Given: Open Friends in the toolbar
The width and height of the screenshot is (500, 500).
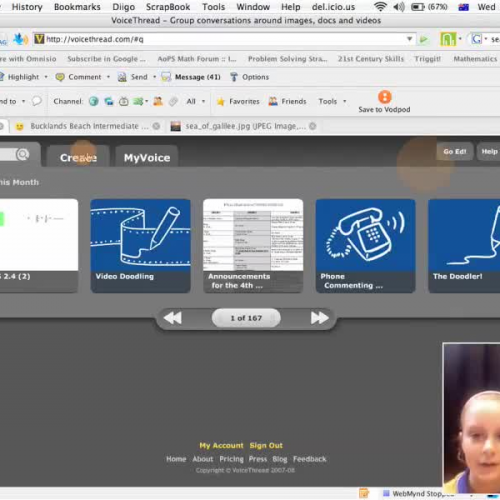Looking at the screenshot, I should coord(288,101).
